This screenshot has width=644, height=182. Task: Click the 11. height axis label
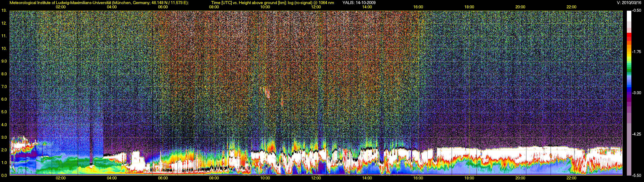[4, 36]
